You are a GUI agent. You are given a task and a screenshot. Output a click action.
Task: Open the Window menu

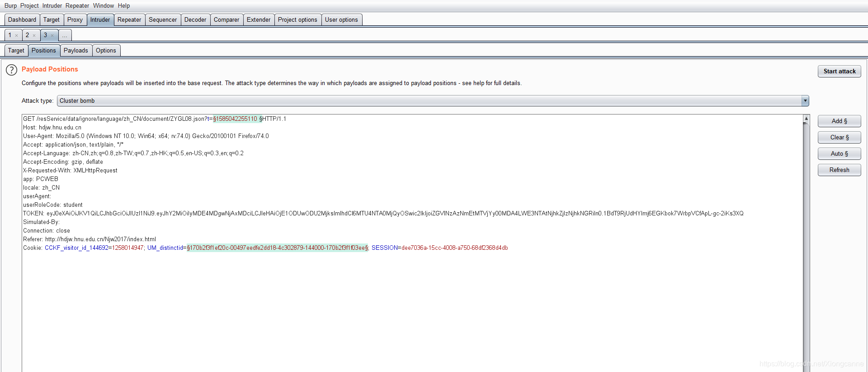coord(104,6)
